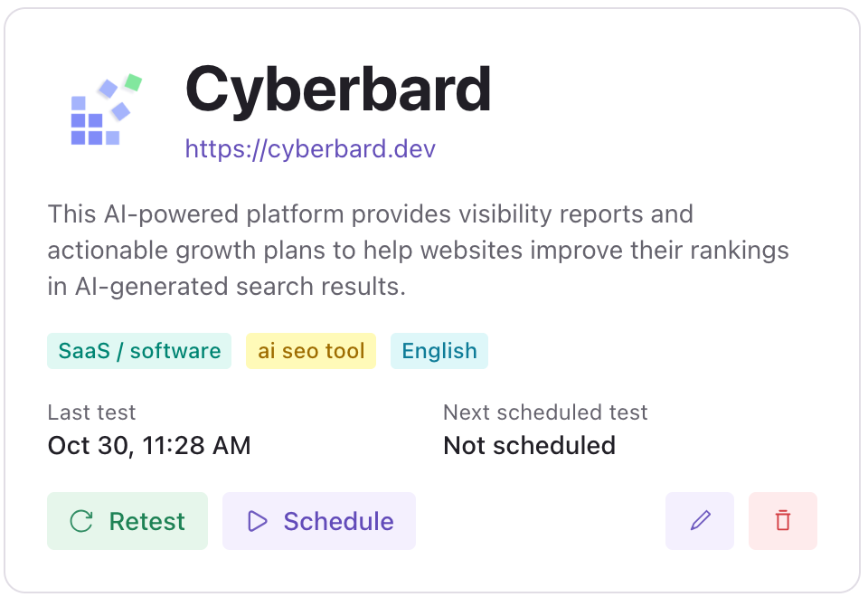Click the Cyberbard pixel-blocks logo
This screenshot has width=868, height=597.
point(107,109)
